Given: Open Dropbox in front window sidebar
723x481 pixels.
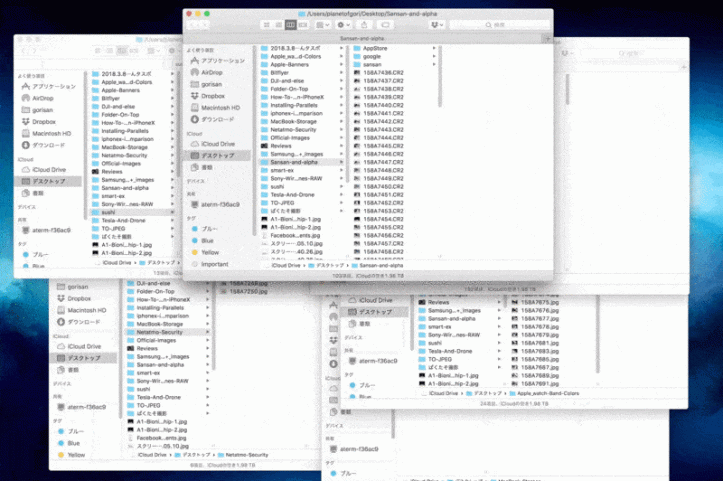Looking at the screenshot, I should coord(207,96).
